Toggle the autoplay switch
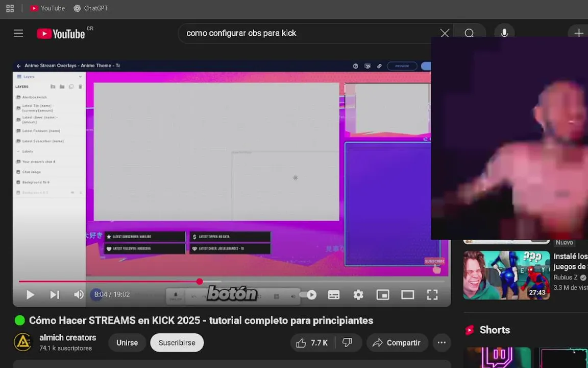This screenshot has height=368, width=588. (308, 295)
